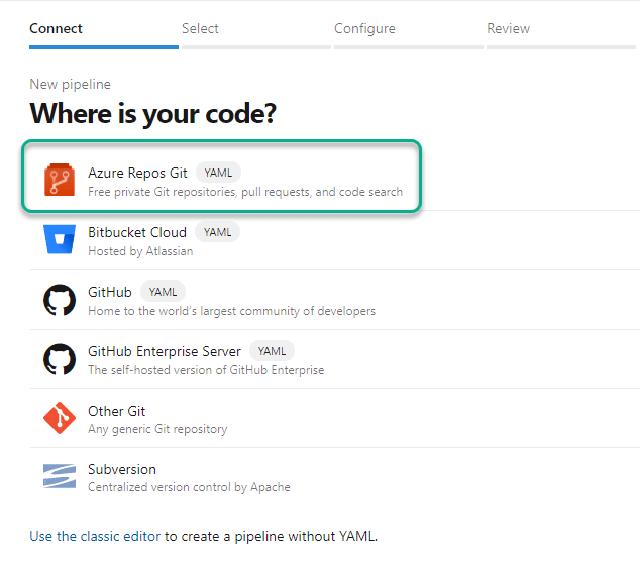640x563 pixels.
Task: Select GitHub Enterprise Server title text
Action: pyautogui.click(x=164, y=351)
